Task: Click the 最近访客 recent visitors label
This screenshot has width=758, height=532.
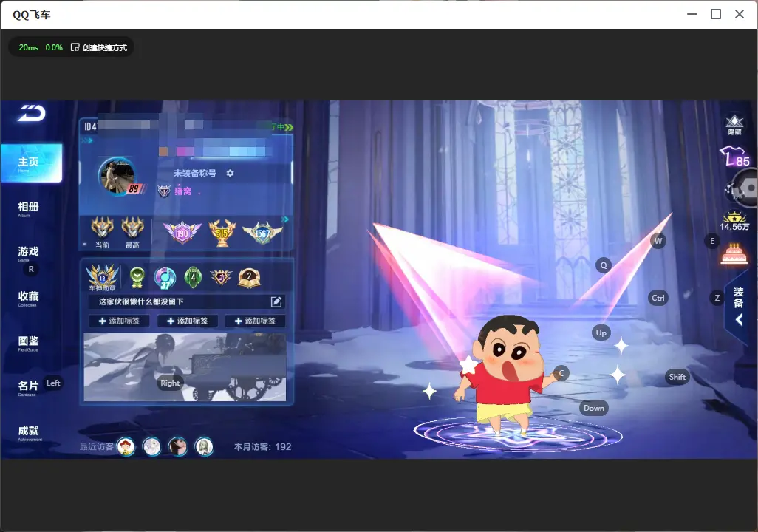Action: 96,446
